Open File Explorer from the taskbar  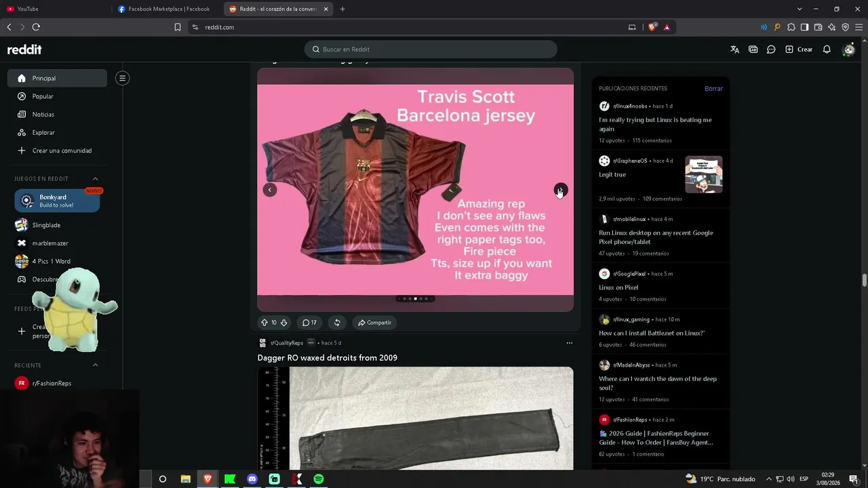(x=185, y=479)
